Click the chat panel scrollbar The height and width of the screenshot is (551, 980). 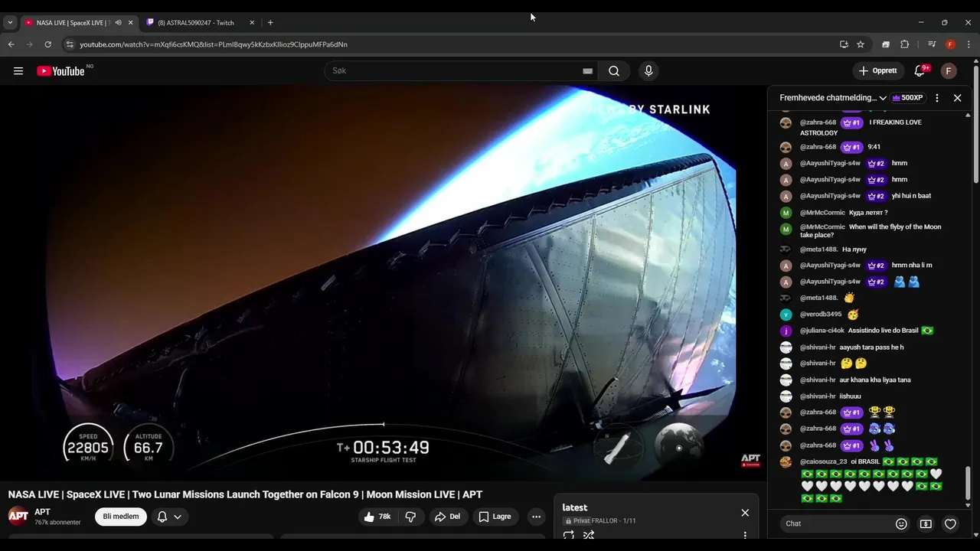(968, 485)
